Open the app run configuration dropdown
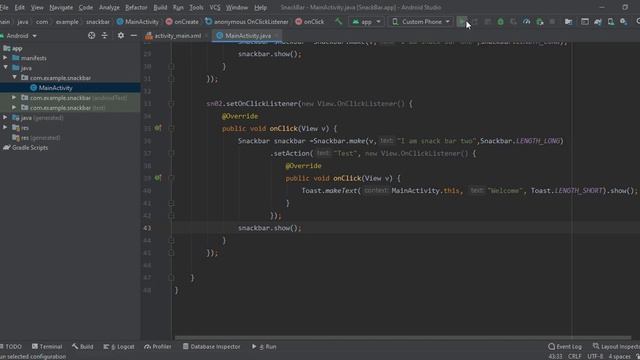The width and height of the screenshot is (640, 360). point(366,22)
